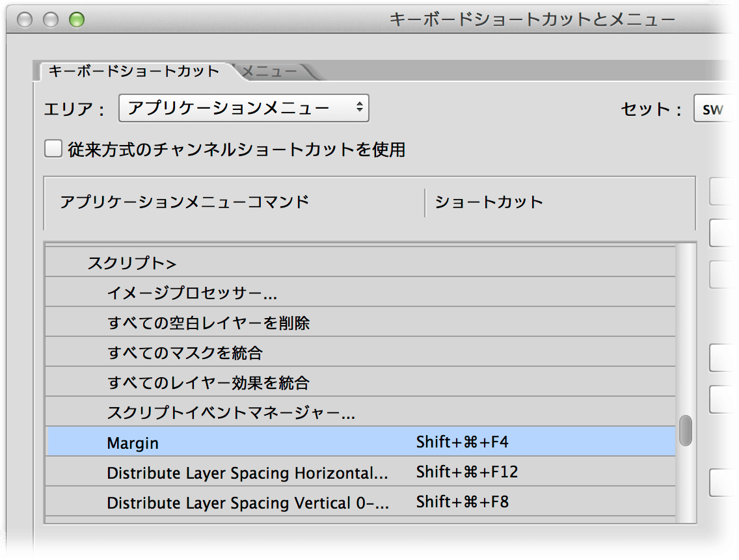Screen dimensions: 739x560
Task: Enable 従来方式のチャンネルショートカットを使用 checkbox
Action: (x=53, y=148)
